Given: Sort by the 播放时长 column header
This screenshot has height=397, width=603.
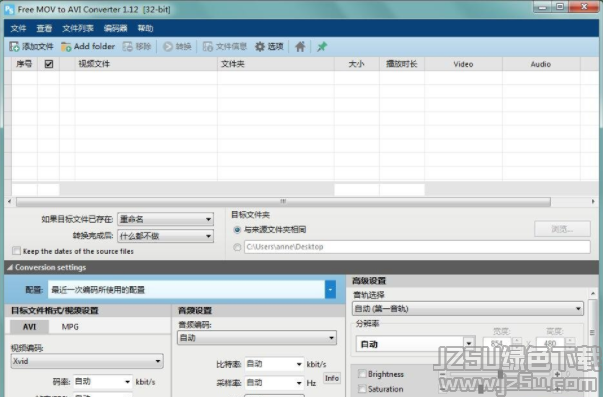Looking at the screenshot, I should [402, 64].
